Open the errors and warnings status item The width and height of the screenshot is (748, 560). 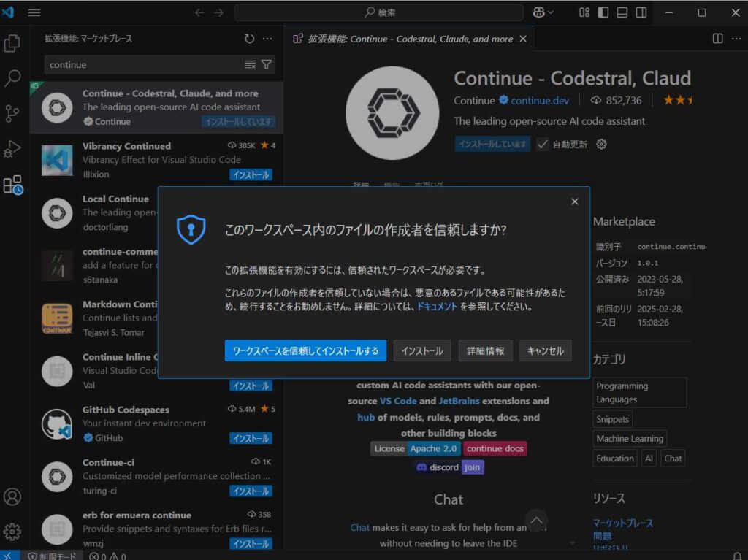pos(108,556)
